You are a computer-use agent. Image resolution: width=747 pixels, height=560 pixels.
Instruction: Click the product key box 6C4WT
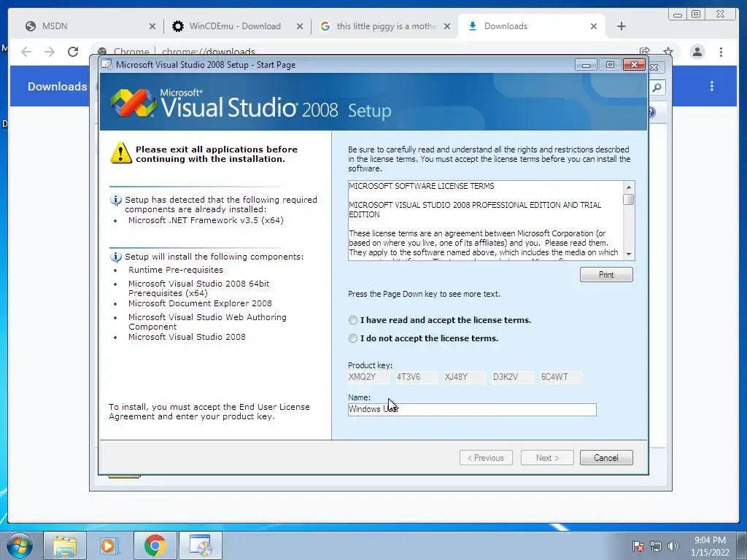point(561,378)
